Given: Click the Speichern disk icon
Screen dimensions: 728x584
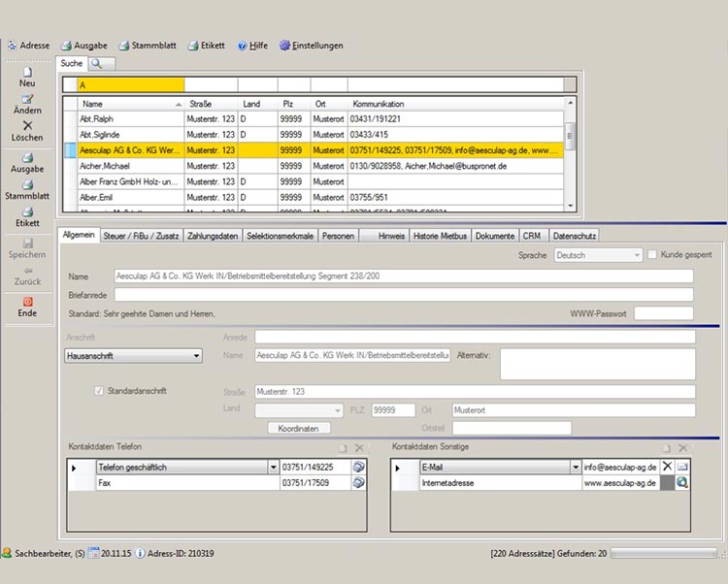Looking at the screenshot, I should pyautogui.click(x=27, y=243).
